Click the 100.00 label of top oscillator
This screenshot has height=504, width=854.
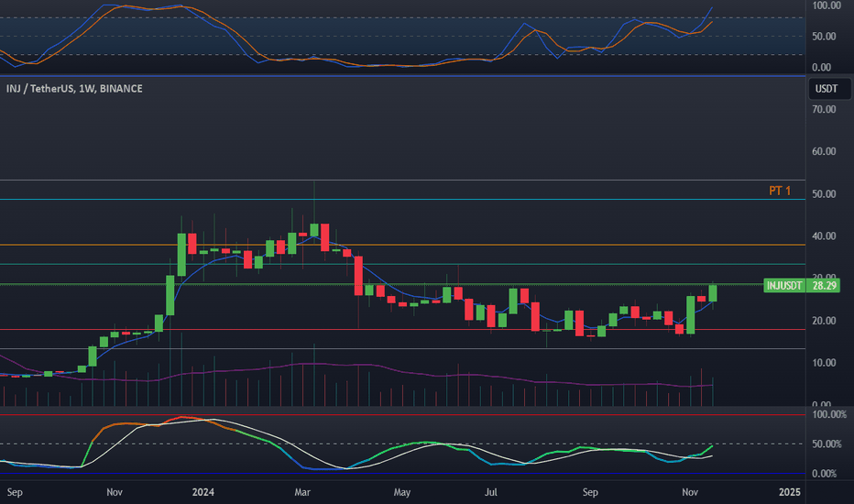(827, 5)
